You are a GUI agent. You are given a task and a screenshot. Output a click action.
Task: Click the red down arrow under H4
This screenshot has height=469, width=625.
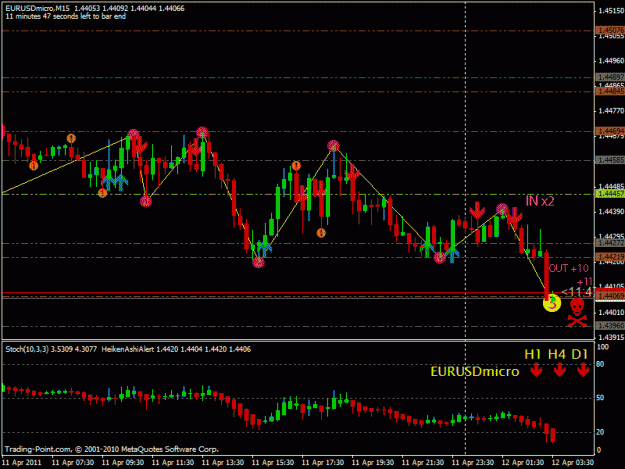(560, 370)
